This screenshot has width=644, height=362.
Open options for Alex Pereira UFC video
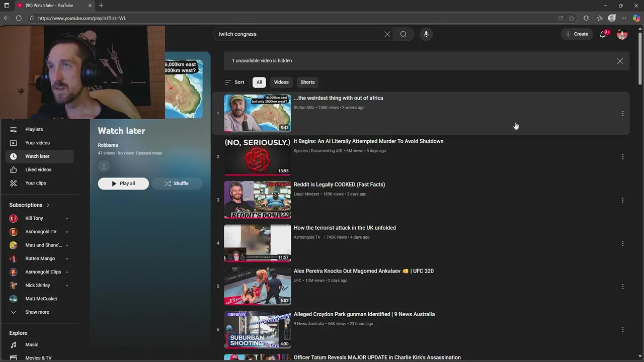pos(622,287)
